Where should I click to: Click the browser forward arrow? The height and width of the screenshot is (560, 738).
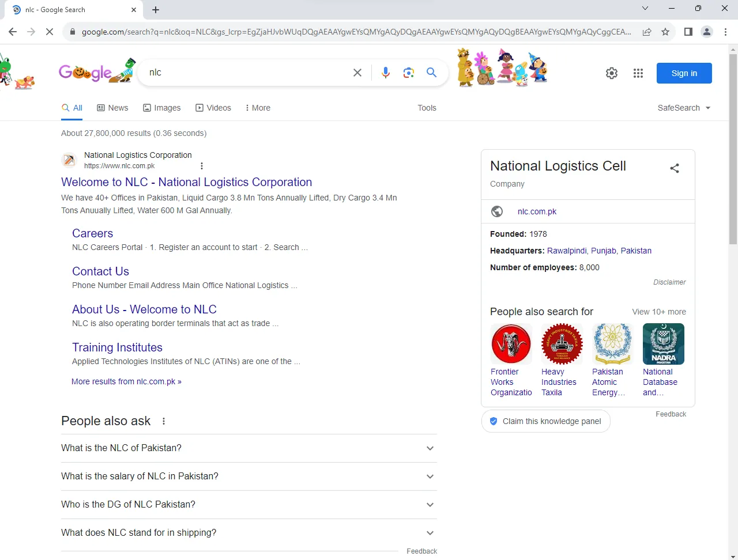tap(31, 32)
